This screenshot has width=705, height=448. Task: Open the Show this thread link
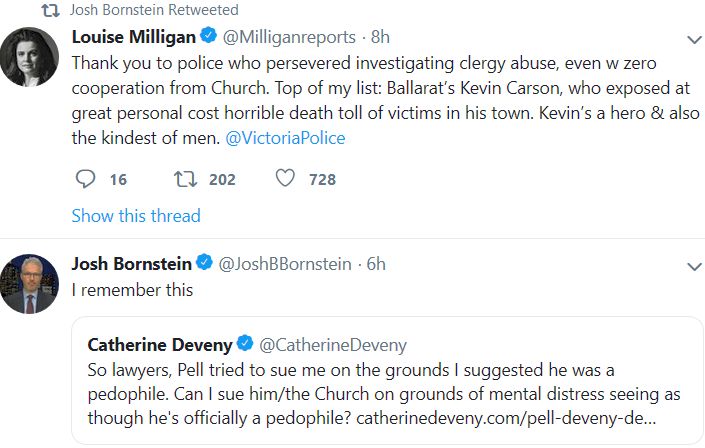click(136, 216)
